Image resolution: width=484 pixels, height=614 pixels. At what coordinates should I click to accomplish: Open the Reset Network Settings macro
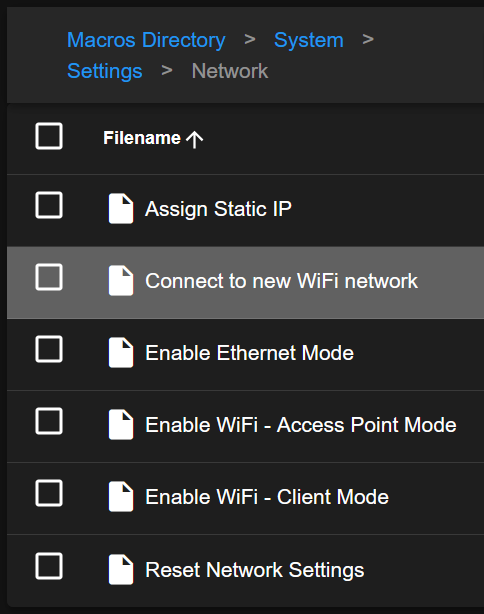point(255,570)
